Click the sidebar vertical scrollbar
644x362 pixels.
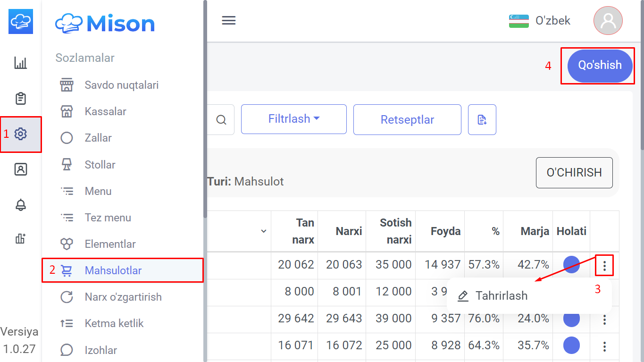pyautogui.click(x=205, y=109)
